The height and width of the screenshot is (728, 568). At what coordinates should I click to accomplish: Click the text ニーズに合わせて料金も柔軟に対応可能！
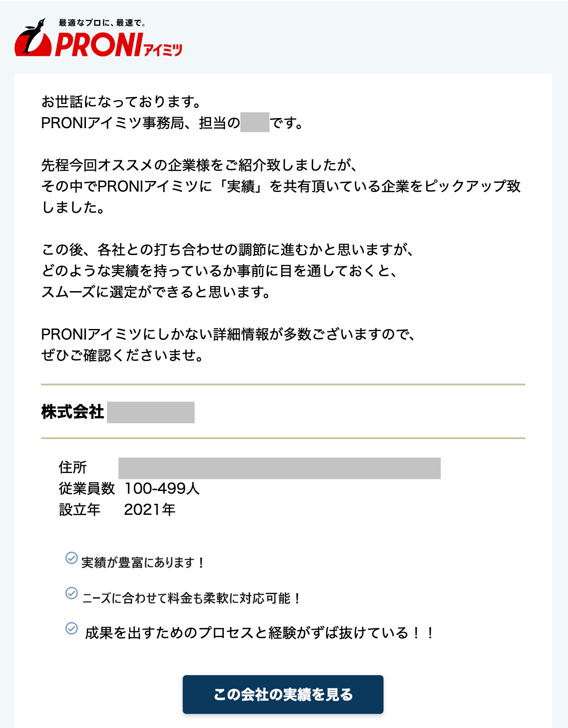click(x=192, y=598)
